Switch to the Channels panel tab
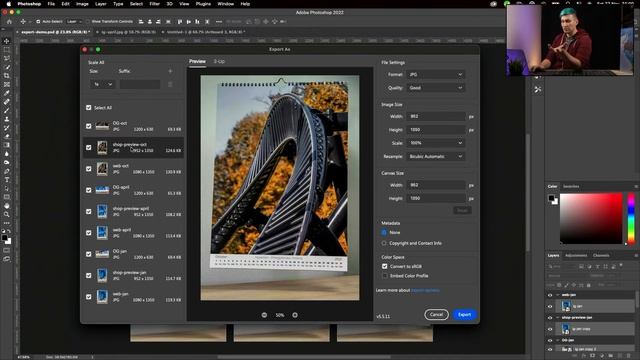Viewport: 640px width, 360px height. [601, 256]
